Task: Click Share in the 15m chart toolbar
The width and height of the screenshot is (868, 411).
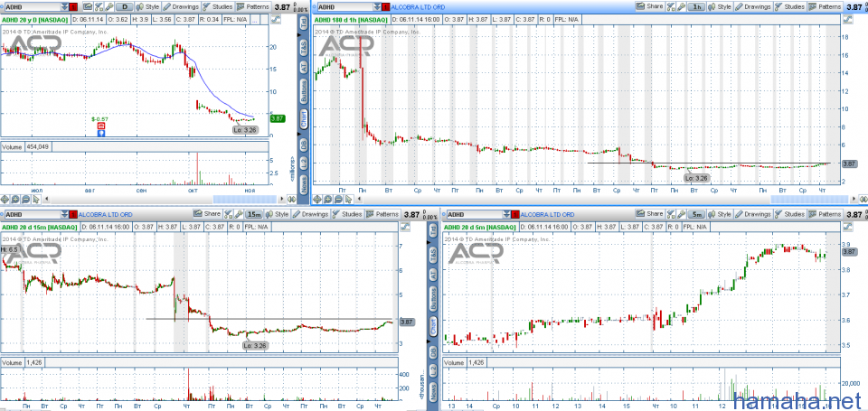Action: 207,213
